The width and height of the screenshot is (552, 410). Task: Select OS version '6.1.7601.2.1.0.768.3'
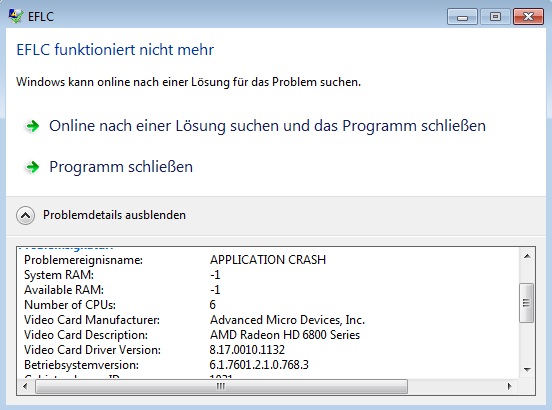pyautogui.click(x=259, y=365)
